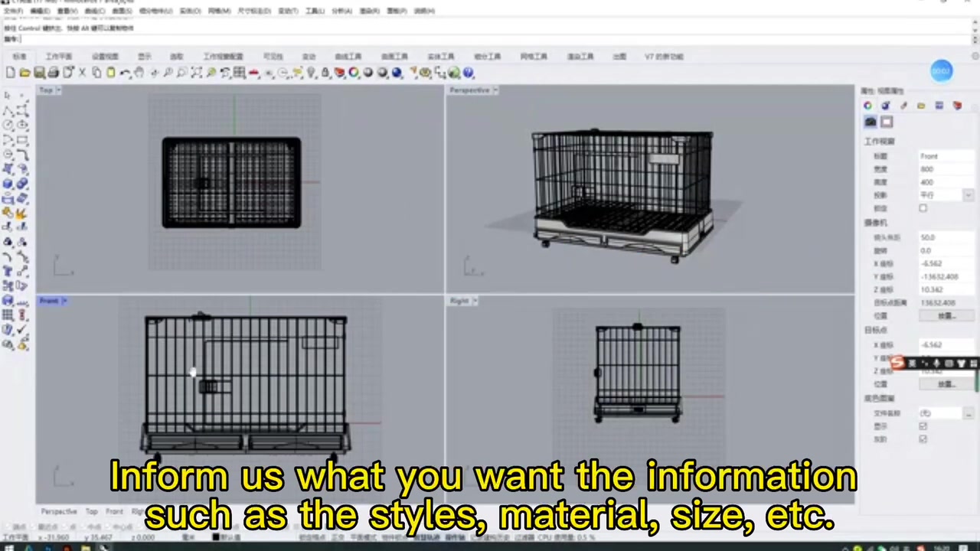Click the camera icon in properties panel
This screenshot has width=980, height=551.
(x=871, y=122)
